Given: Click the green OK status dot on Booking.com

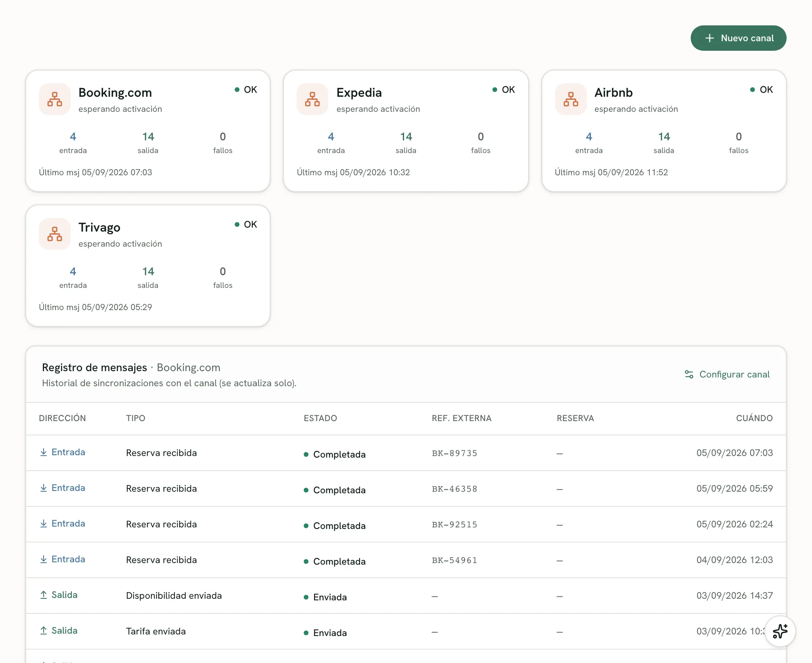Looking at the screenshot, I should pos(237,90).
